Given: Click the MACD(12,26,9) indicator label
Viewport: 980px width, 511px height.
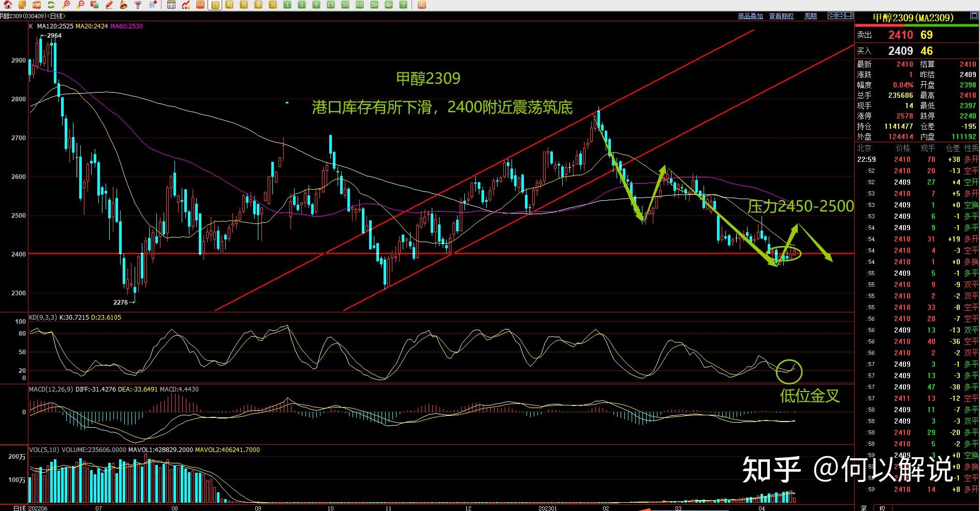Looking at the screenshot, I should [x=51, y=389].
